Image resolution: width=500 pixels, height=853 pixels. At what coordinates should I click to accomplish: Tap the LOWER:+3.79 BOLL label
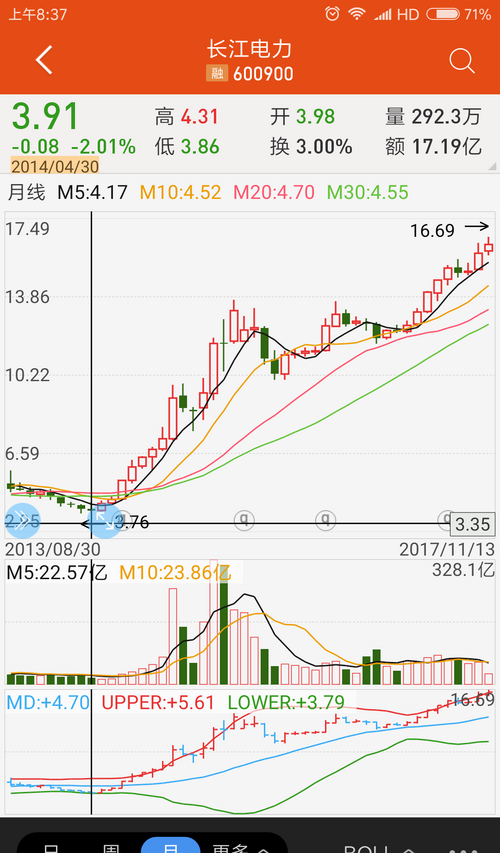coord(286,702)
